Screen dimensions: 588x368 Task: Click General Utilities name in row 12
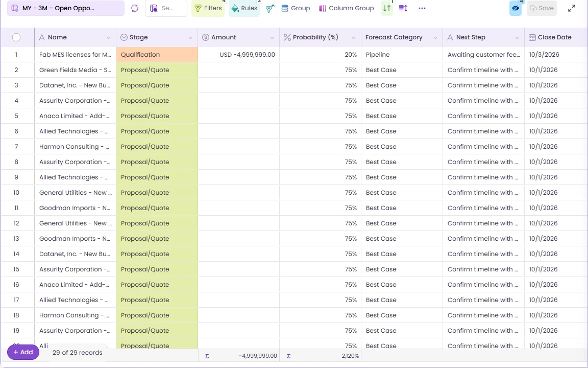pyautogui.click(x=76, y=223)
